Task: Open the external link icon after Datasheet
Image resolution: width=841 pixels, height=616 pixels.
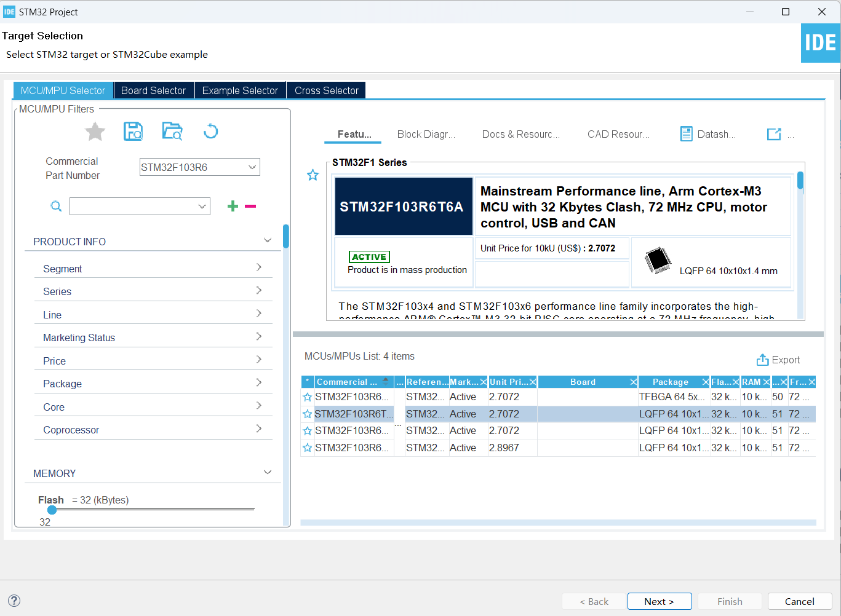Action: click(774, 134)
